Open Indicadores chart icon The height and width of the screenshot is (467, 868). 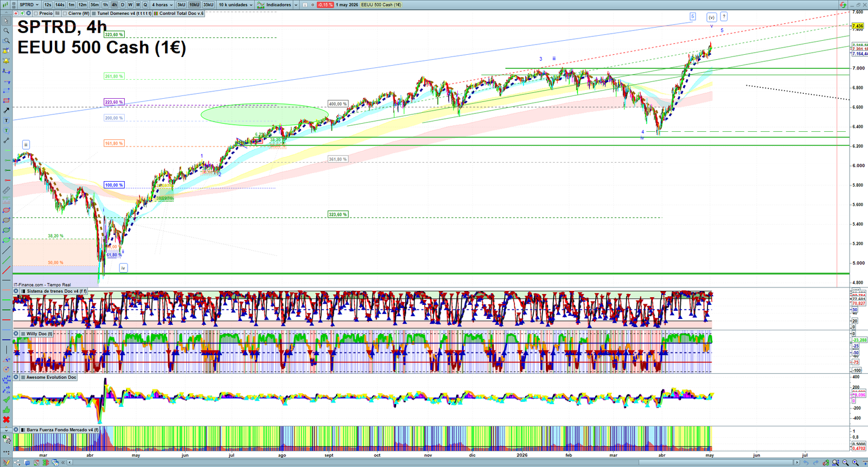(261, 5)
